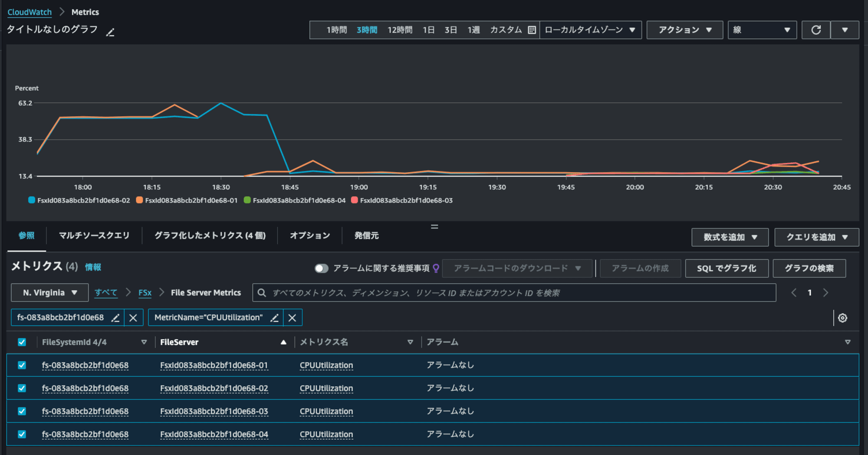Image resolution: width=868 pixels, height=455 pixels.
Task: Click the search magnifier icon
Action: tap(262, 293)
